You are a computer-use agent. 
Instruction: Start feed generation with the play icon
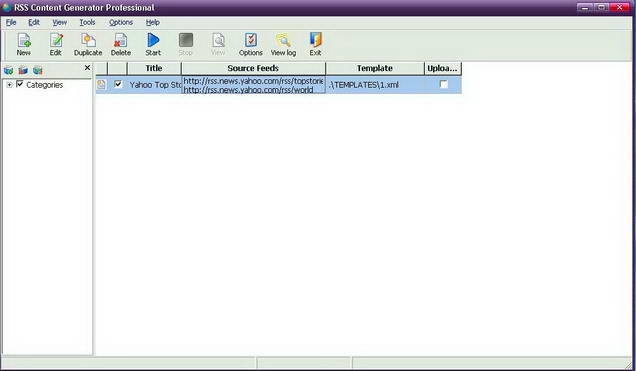(153, 45)
